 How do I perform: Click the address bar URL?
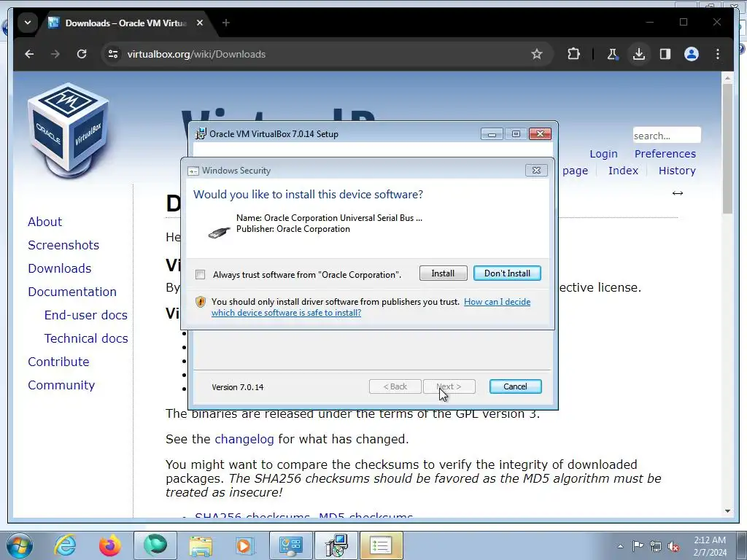196,54
